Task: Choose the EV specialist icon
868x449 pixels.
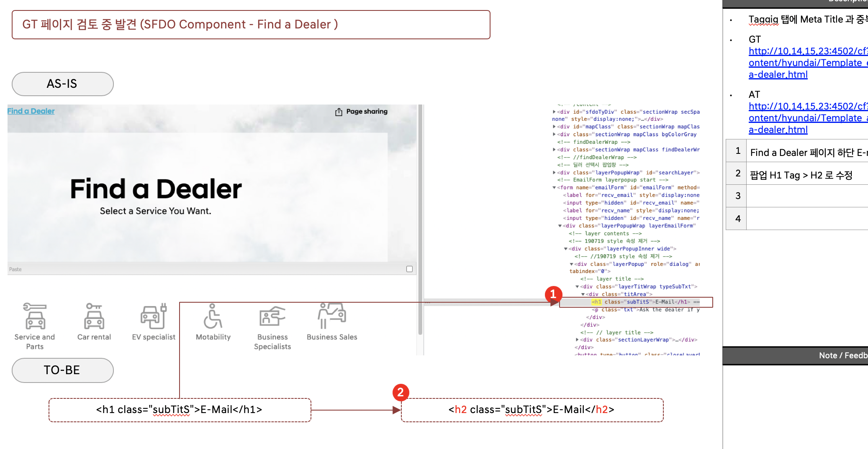Action: (x=154, y=316)
